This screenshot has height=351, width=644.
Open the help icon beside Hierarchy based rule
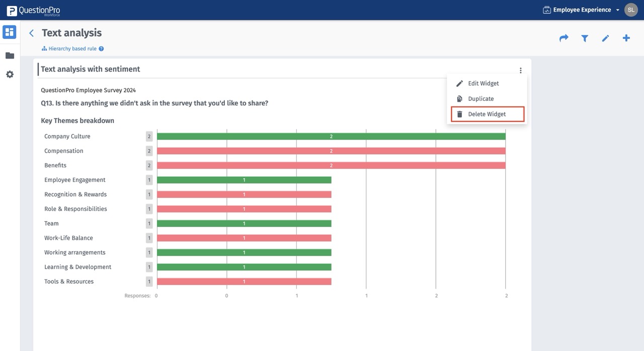tap(101, 49)
